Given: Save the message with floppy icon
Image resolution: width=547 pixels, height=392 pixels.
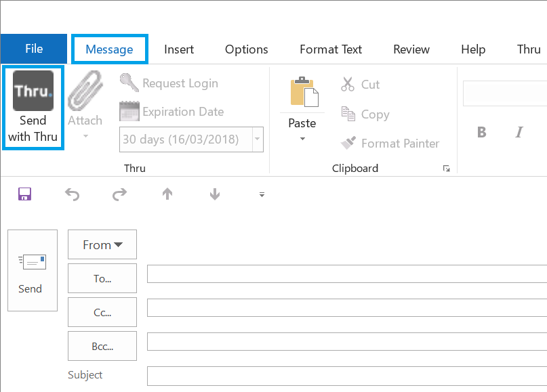Looking at the screenshot, I should click(25, 194).
